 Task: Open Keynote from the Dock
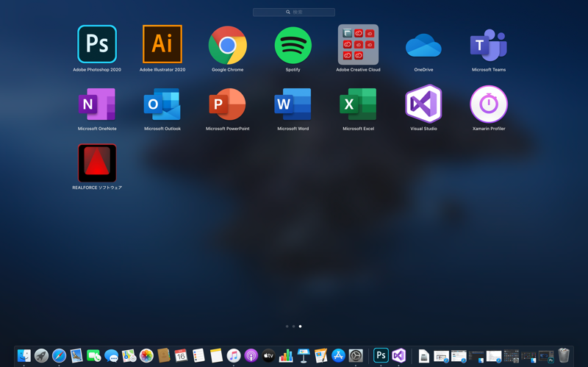pyautogui.click(x=304, y=355)
